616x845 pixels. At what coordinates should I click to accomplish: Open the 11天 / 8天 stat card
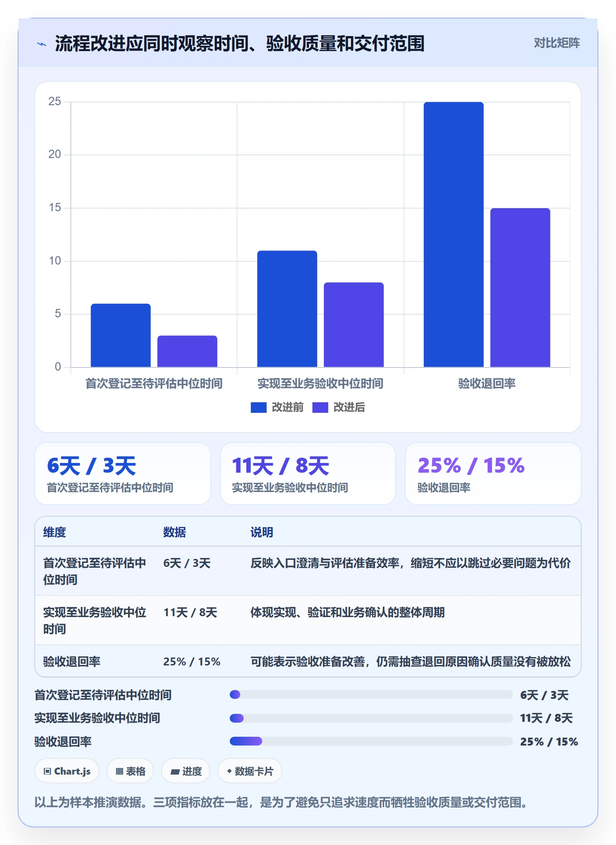[308, 474]
